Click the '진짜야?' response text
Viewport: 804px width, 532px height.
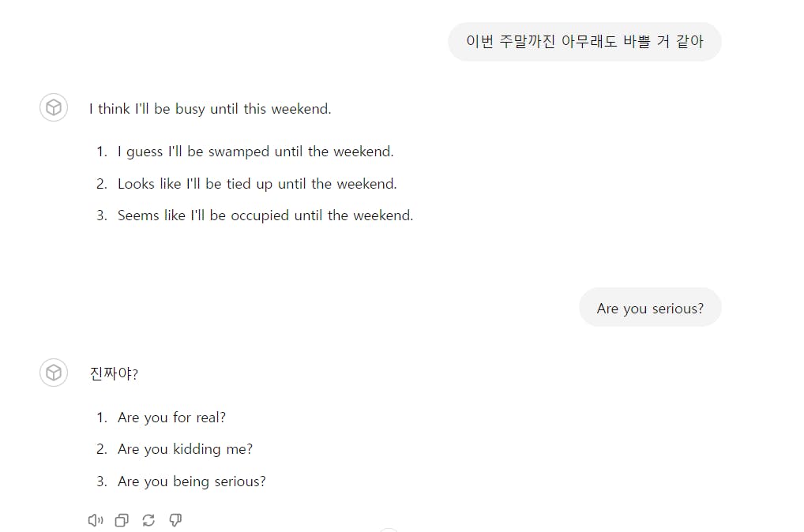pos(115,374)
